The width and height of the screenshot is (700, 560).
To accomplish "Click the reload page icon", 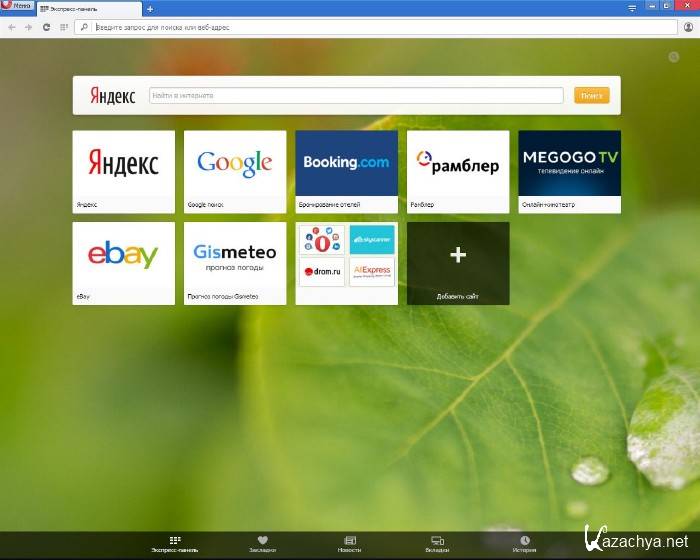I will point(46,27).
